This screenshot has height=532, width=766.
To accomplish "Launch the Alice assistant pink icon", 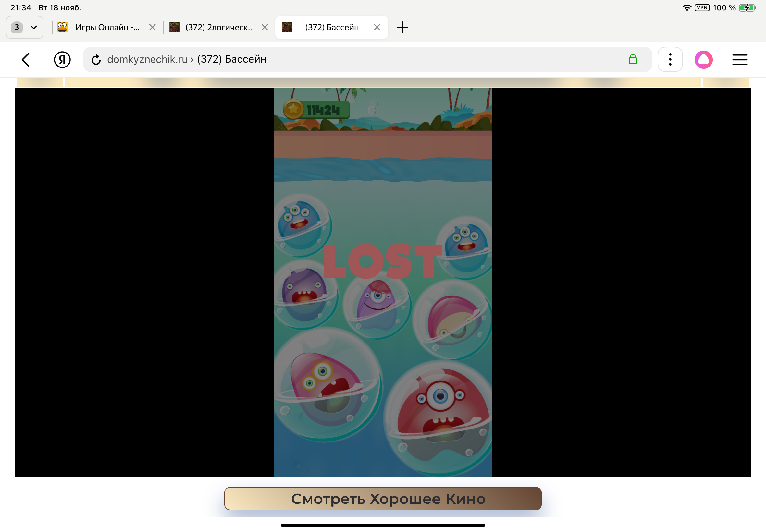I will tap(703, 60).
